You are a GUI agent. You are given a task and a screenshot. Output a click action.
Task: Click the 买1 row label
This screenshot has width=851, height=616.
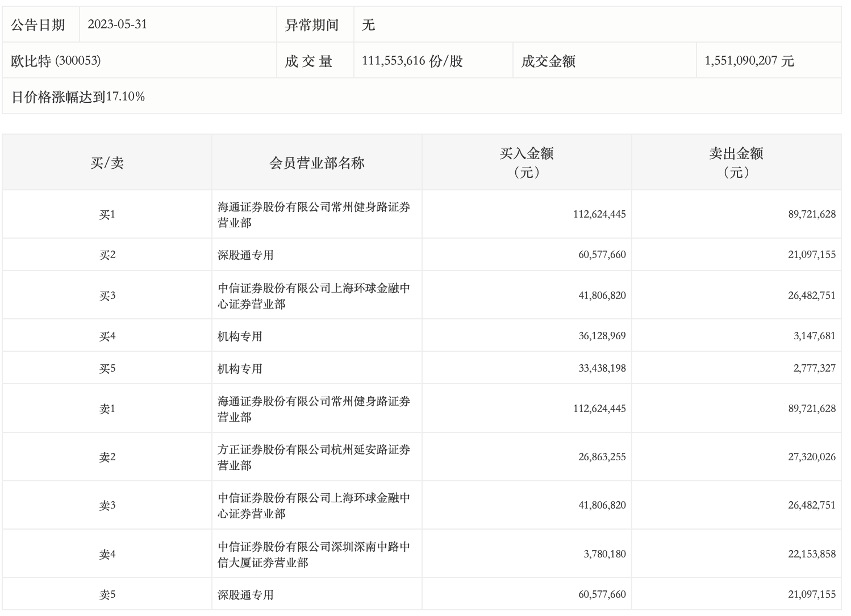107,215
